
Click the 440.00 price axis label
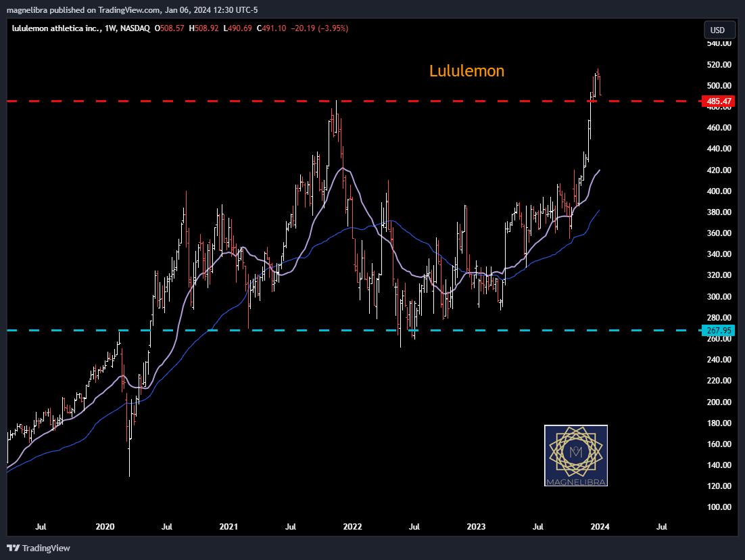point(719,149)
